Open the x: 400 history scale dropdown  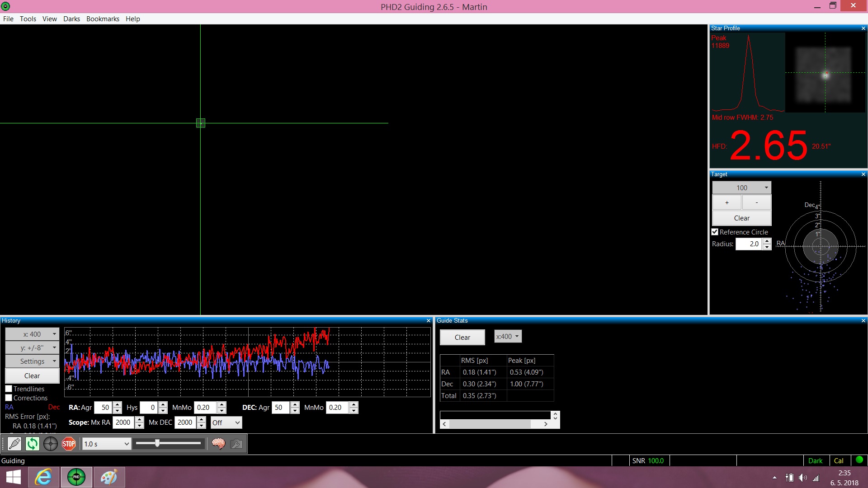[32, 334]
